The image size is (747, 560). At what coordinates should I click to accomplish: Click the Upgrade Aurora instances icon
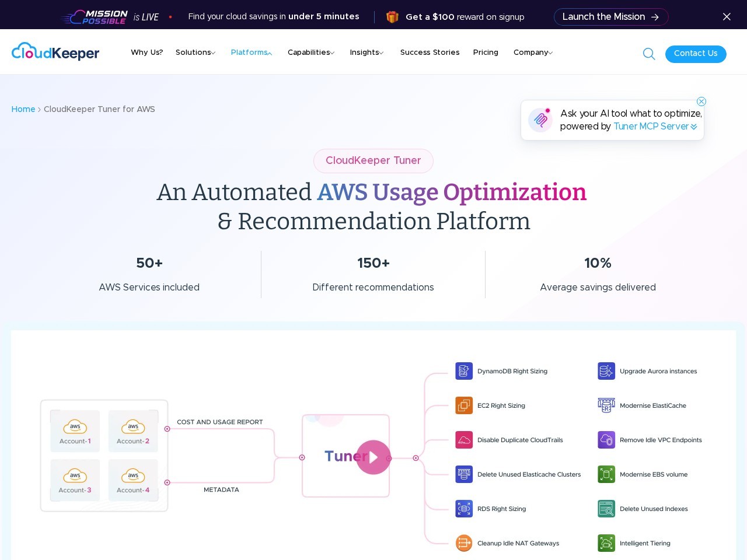[606, 371]
